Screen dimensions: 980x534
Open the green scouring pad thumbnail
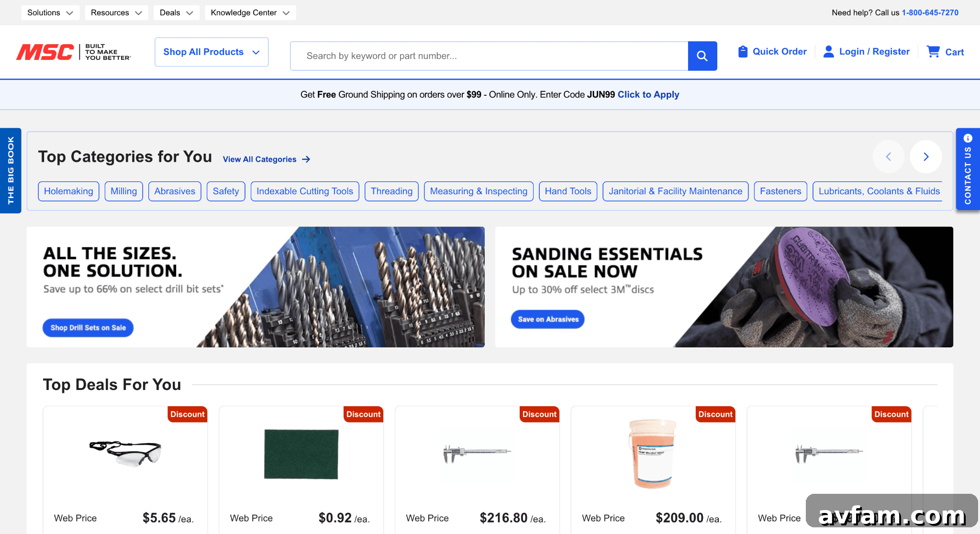coord(301,454)
